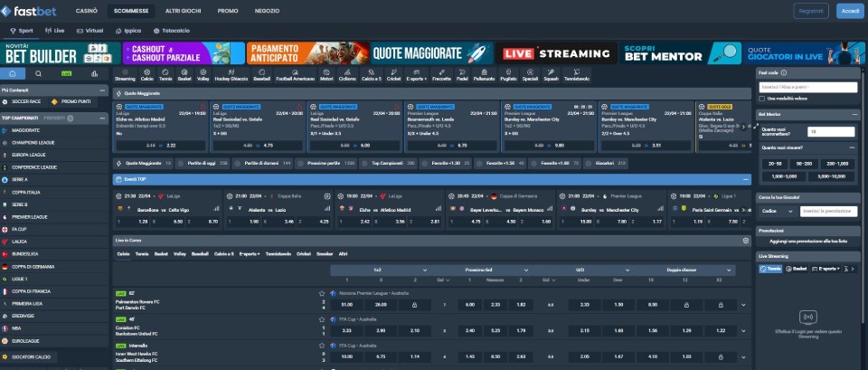Select the Pugilato boxing icon

pyautogui.click(x=508, y=75)
